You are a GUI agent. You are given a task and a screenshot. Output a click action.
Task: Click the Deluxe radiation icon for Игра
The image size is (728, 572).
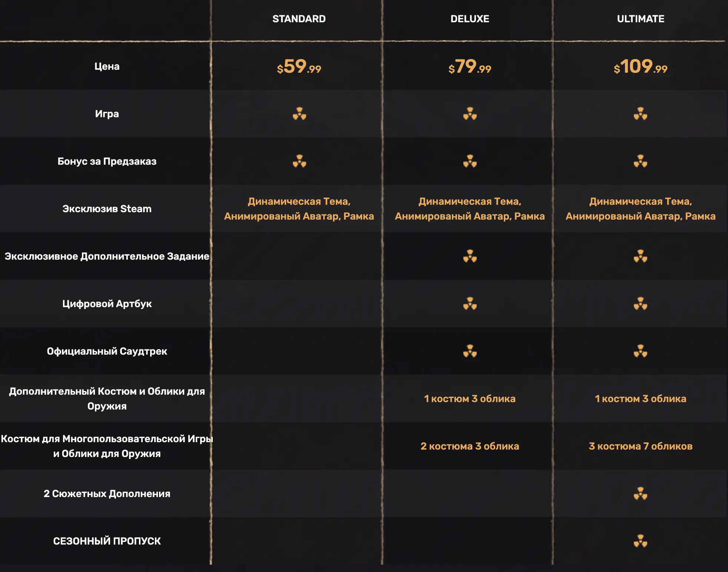tap(470, 114)
